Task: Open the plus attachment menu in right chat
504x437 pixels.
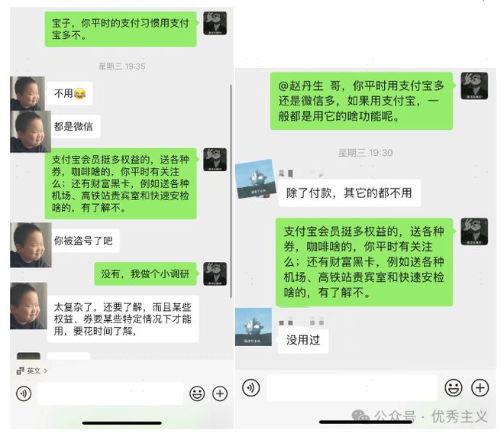Action: point(480,387)
